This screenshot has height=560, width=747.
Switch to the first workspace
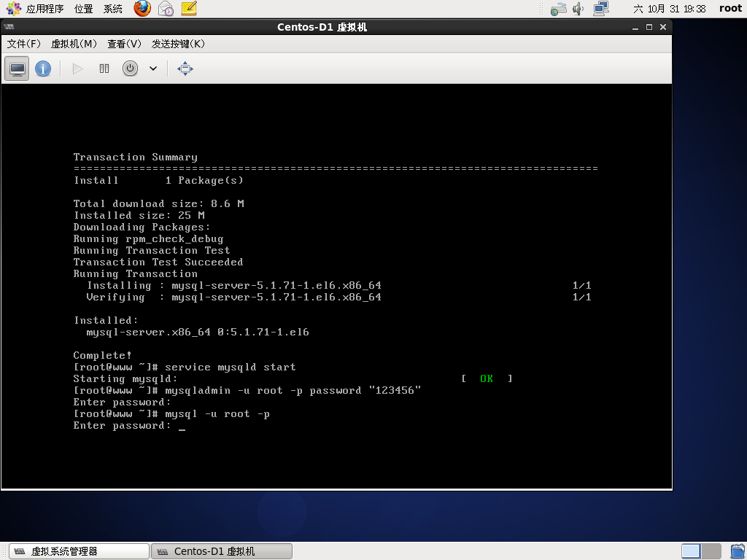691,551
